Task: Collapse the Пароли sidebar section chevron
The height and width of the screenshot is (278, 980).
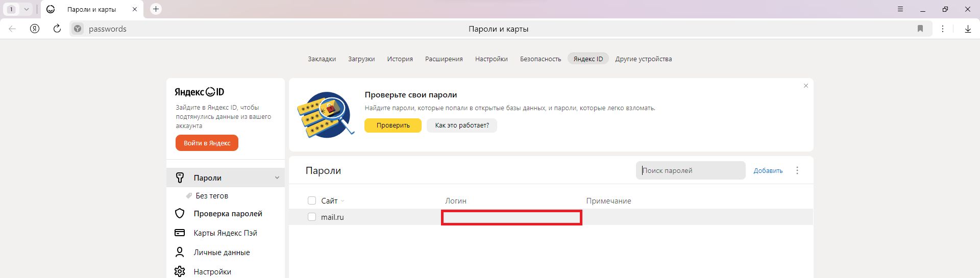Action: click(x=277, y=178)
